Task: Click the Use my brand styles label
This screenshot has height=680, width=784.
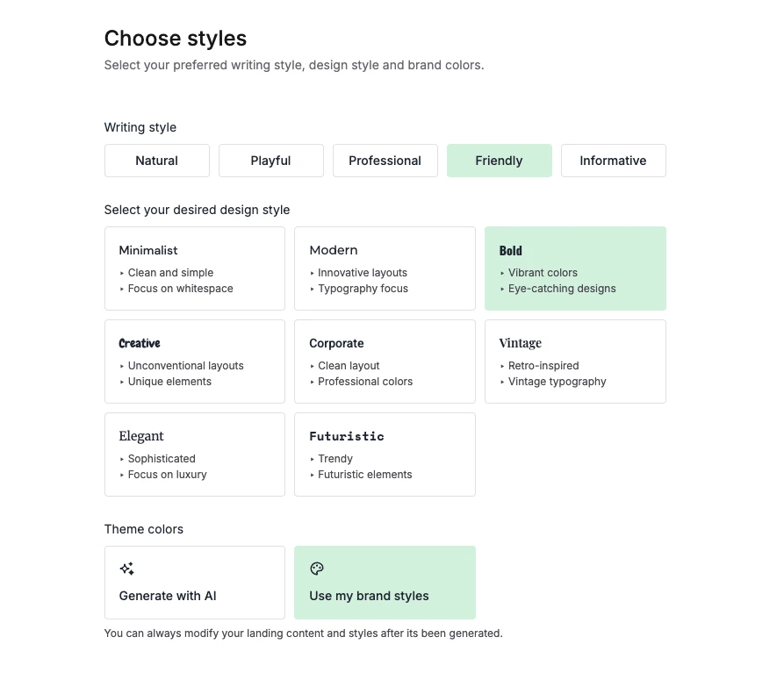Action: pos(369,596)
